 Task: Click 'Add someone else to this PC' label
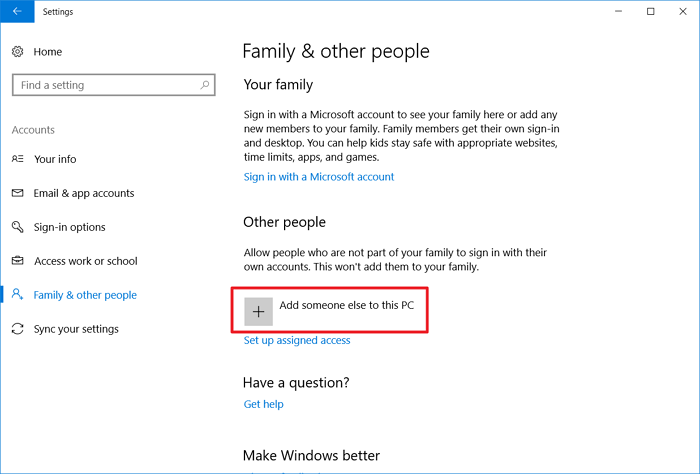tap(346, 305)
